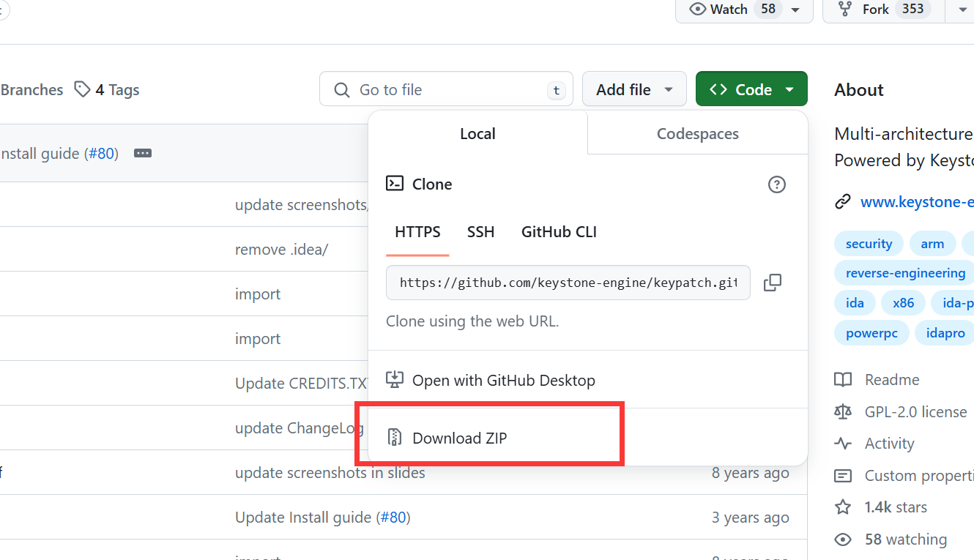Click the green Code button
The image size is (974, 560).
coord(751,89)
